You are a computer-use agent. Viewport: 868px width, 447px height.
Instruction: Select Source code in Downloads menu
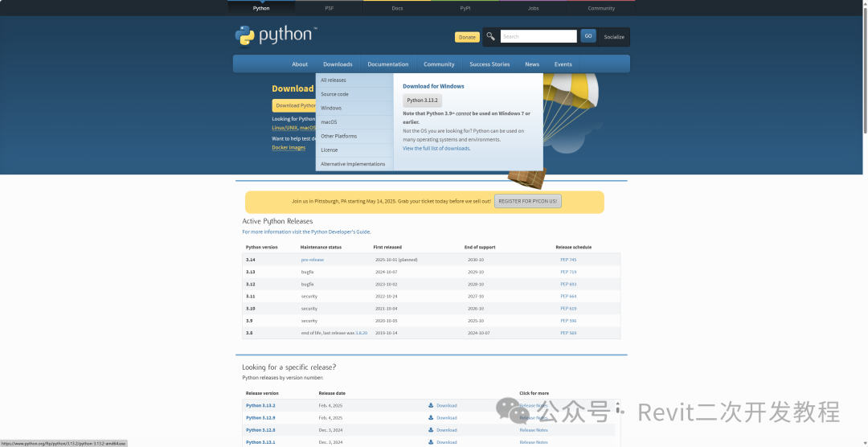354,94
